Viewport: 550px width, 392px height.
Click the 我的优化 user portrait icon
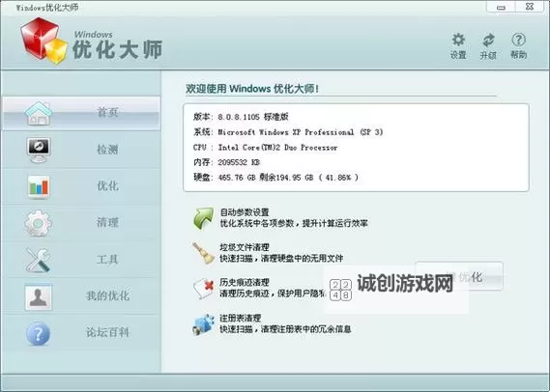[x=39, y=297]
